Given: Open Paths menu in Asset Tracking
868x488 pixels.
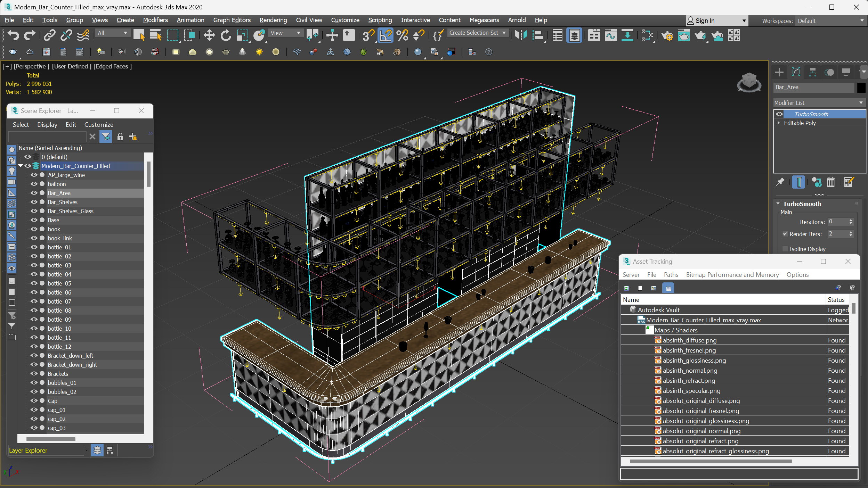Looking at the screenshot, I should (671, 274).
